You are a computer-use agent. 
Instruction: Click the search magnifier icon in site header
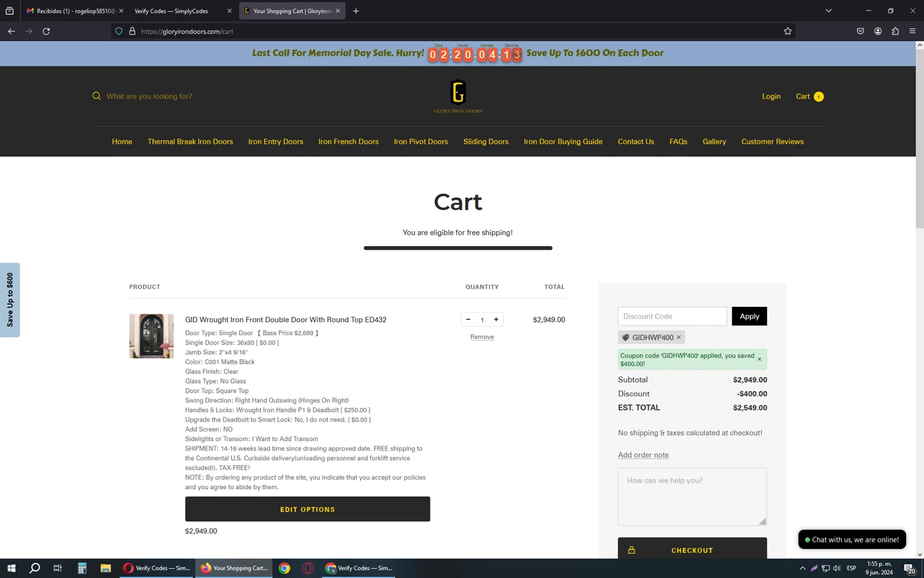(97, 96)
